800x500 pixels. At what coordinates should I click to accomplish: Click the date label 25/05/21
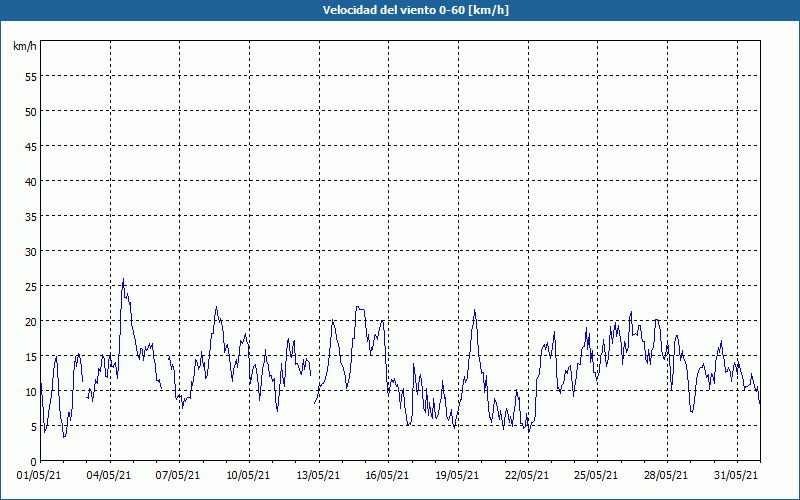[x=596, y=476]
